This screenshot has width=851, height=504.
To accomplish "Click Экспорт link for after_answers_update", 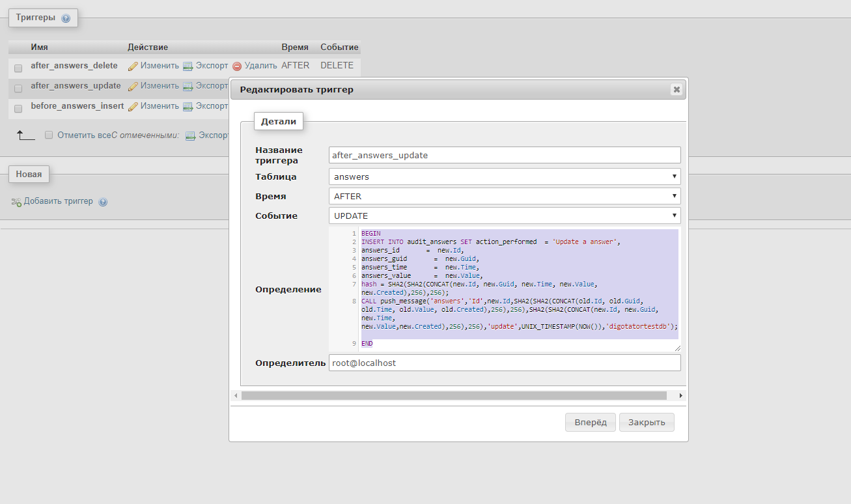I will tap(212, 86).
